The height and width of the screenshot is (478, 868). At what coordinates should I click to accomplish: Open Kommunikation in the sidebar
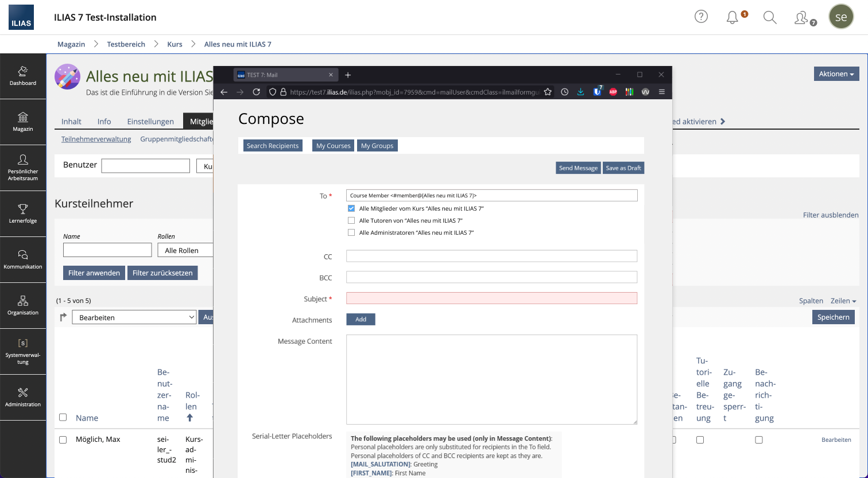tap(23, 259)
